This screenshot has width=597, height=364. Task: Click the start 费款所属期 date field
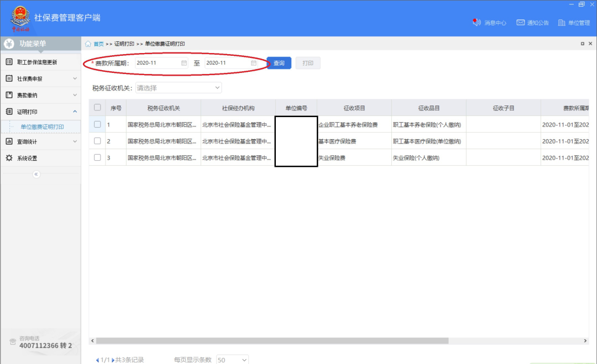[157, 63]
